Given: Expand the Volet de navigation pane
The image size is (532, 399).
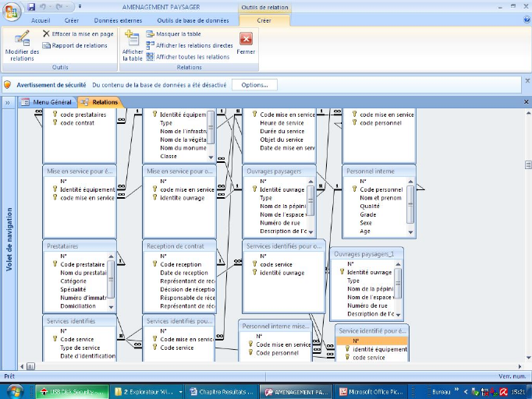Looking at the screenshot, I should pos(7,102).
